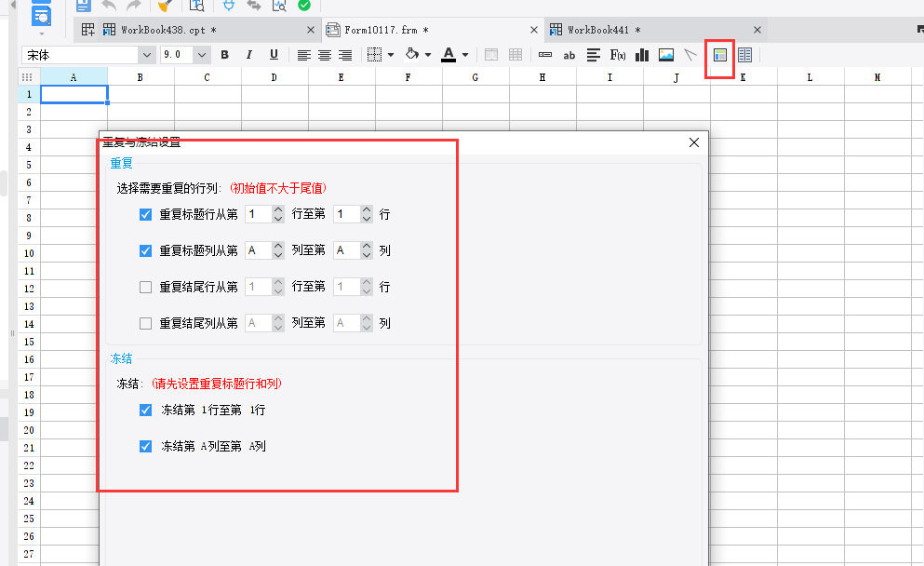Insert plain text with ab icon

pos(569,56)
